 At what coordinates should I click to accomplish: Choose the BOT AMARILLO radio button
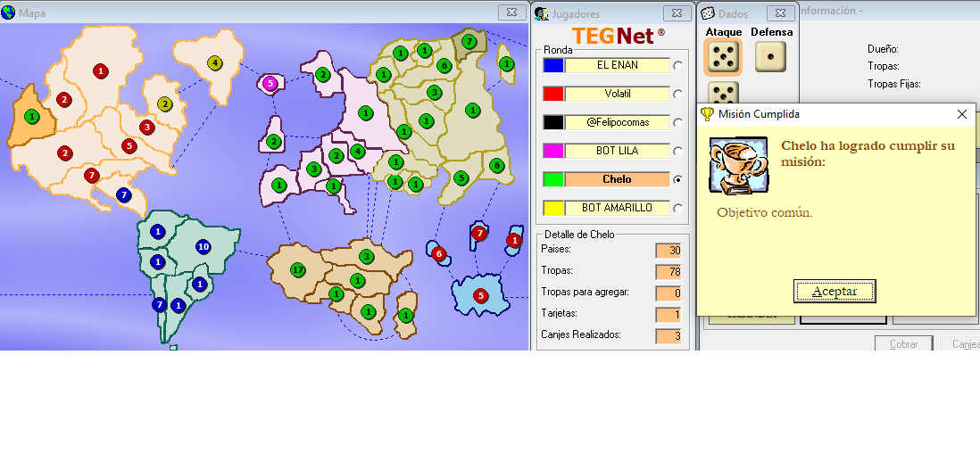[678, 208]
